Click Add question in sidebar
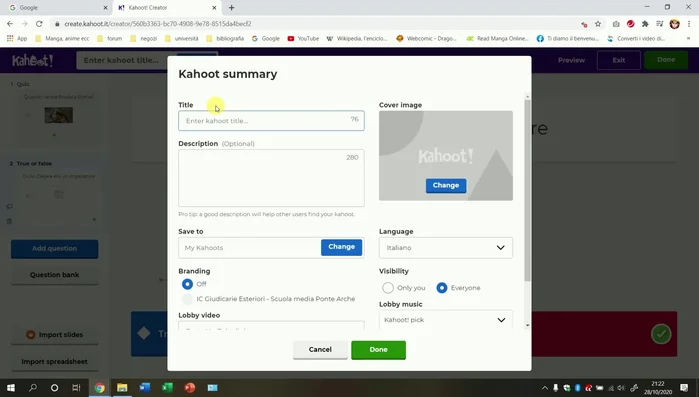Image resolution: width=699 pixels, height=397 pixels. point(54,249)
